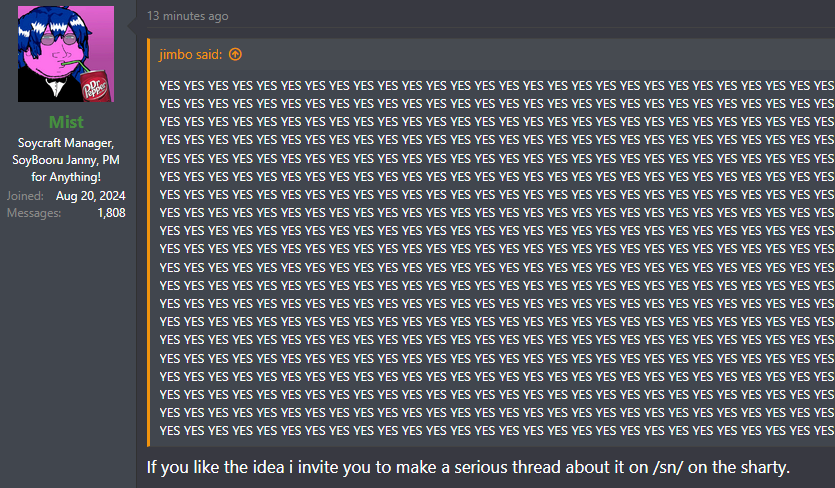
Task: Click the 13 minutes ago timestamp
Action: click(x=187, y=16)
